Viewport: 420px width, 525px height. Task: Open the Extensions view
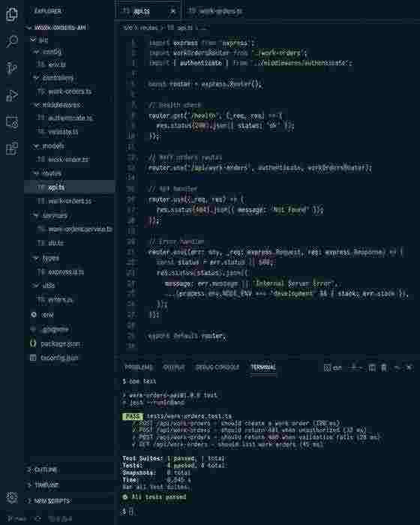click(x=12, y=148)
